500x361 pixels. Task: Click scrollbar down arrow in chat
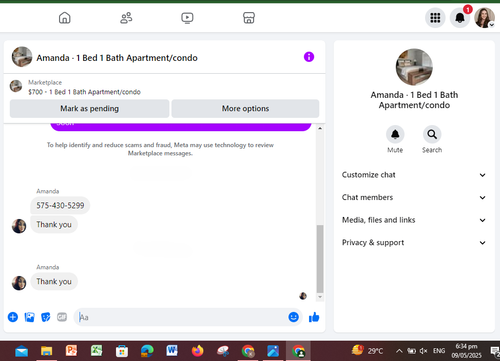tap(320, 297)
